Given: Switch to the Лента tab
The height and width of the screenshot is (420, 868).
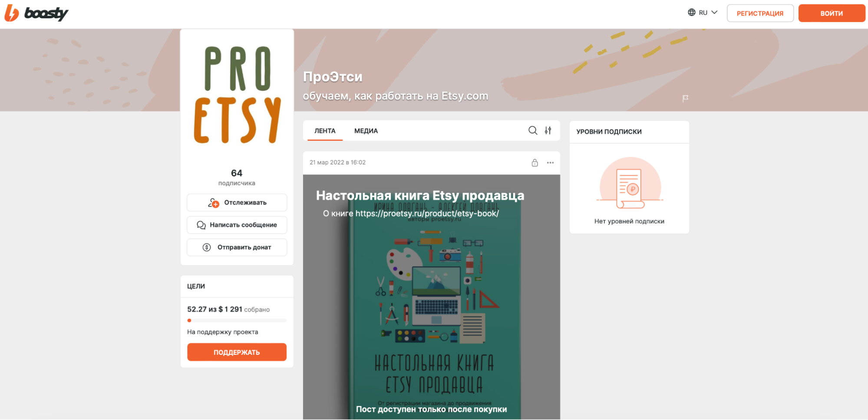Looking at the screenshot, I should click(325, 131).
